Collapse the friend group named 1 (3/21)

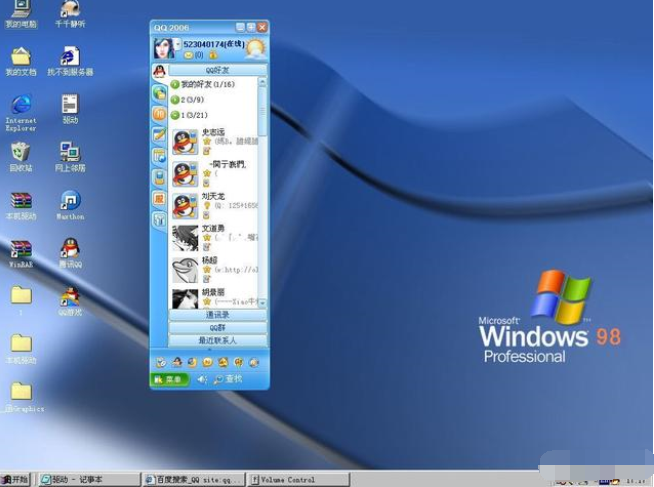175,115
